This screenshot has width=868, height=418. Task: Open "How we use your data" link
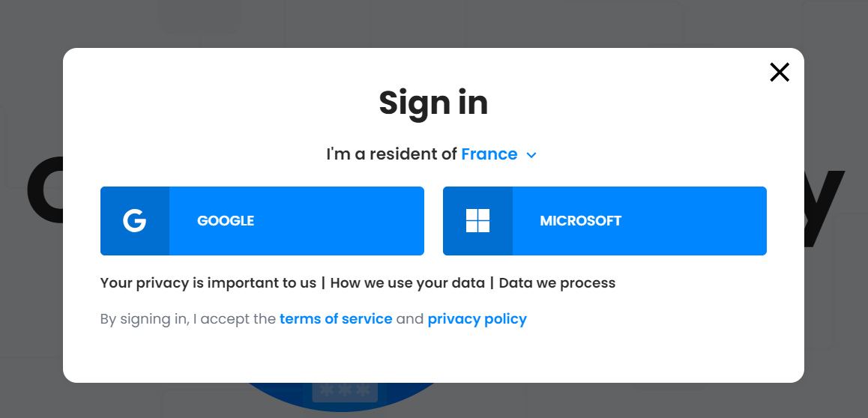point(409,283)
